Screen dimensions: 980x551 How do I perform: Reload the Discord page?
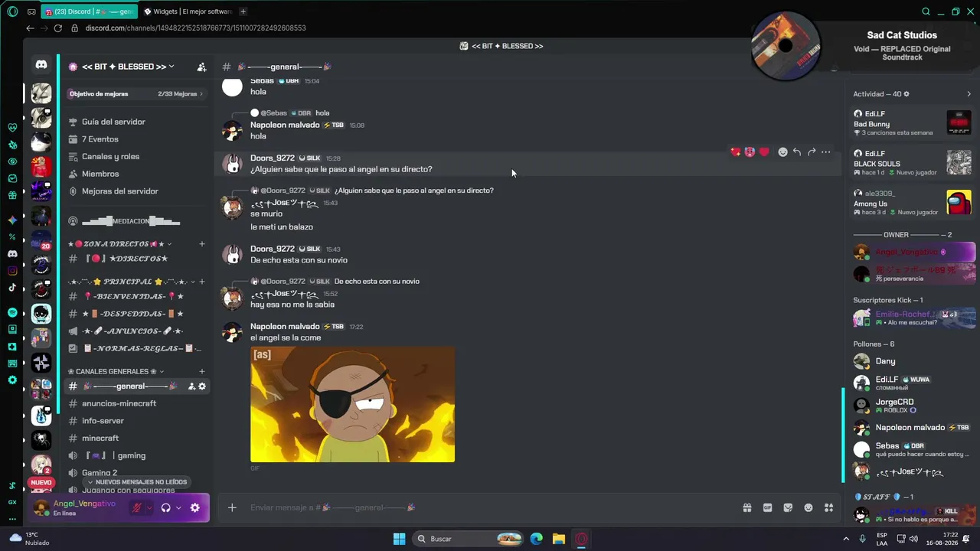[57, 28]
